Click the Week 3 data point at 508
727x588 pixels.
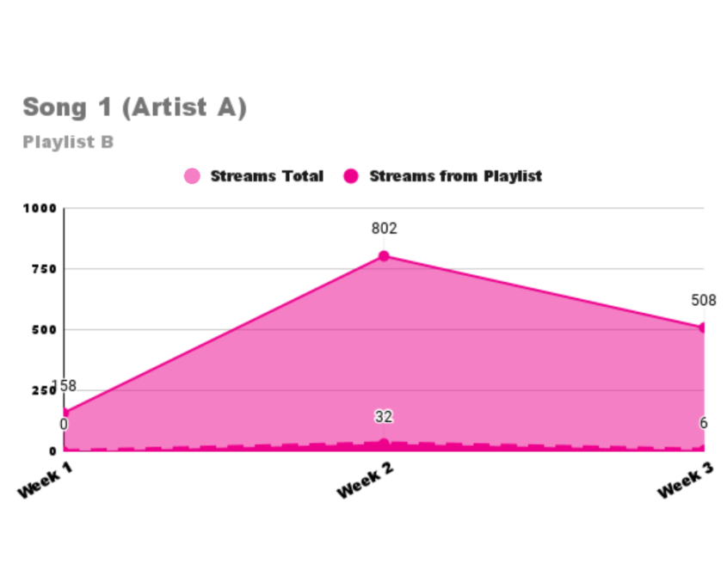(702, 328)
